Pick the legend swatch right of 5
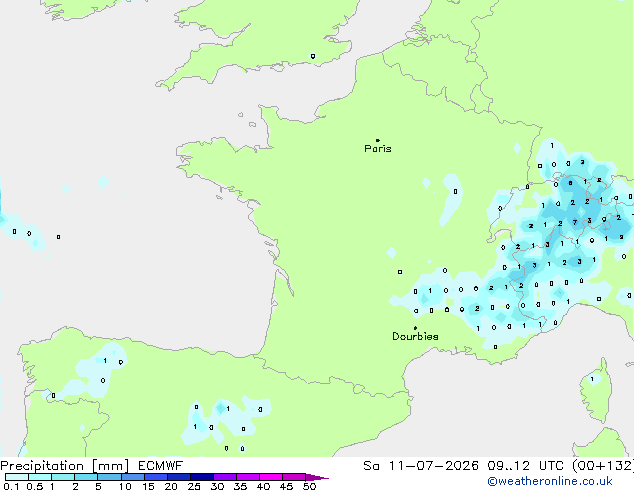The width and height of the screenshot is (634, 490). [x=110, y=477]
